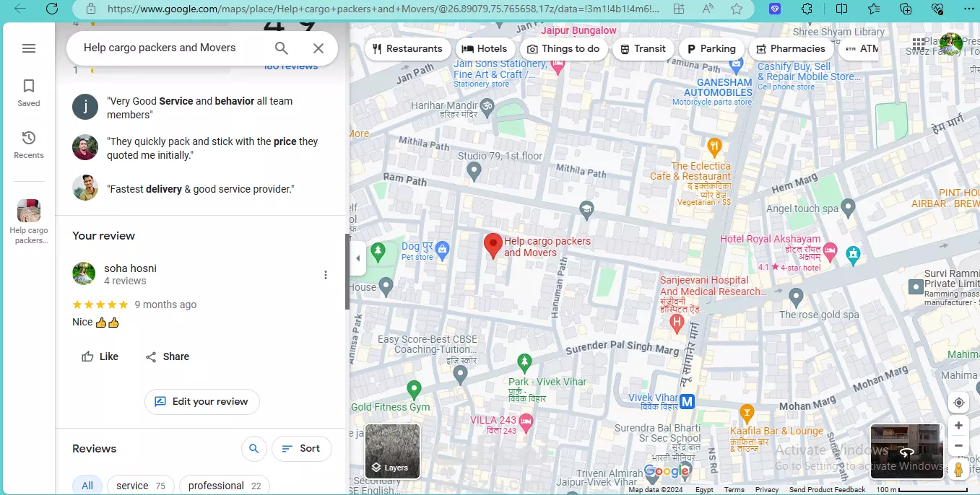
Task: Open the Street View pegman
Action: (958, 469)
